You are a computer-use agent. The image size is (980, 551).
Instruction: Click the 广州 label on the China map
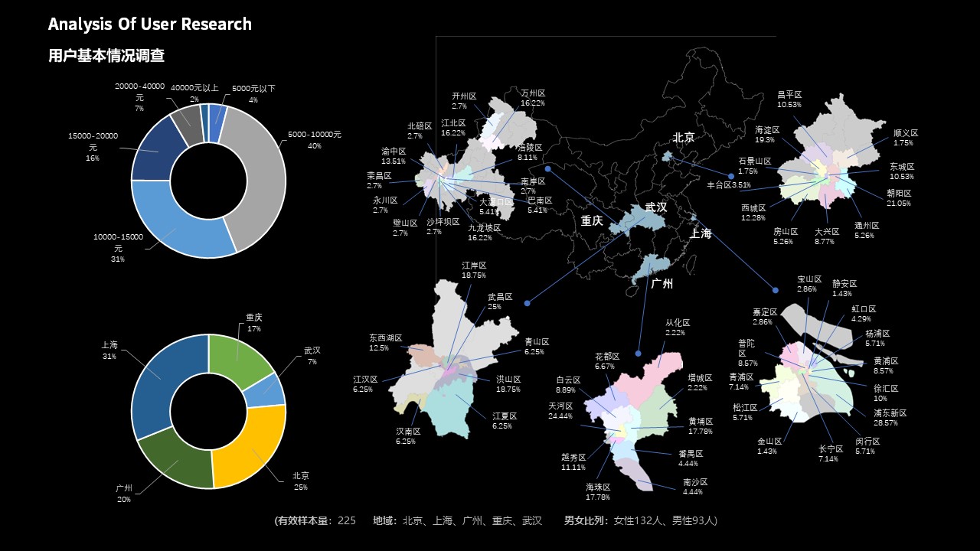tap(661, 284)
